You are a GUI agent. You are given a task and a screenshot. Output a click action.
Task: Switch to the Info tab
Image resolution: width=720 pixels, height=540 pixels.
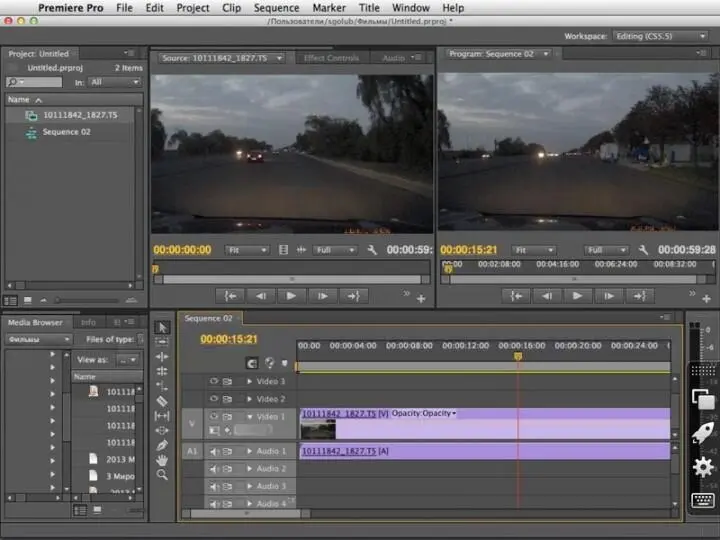click(x=88, y=322)
